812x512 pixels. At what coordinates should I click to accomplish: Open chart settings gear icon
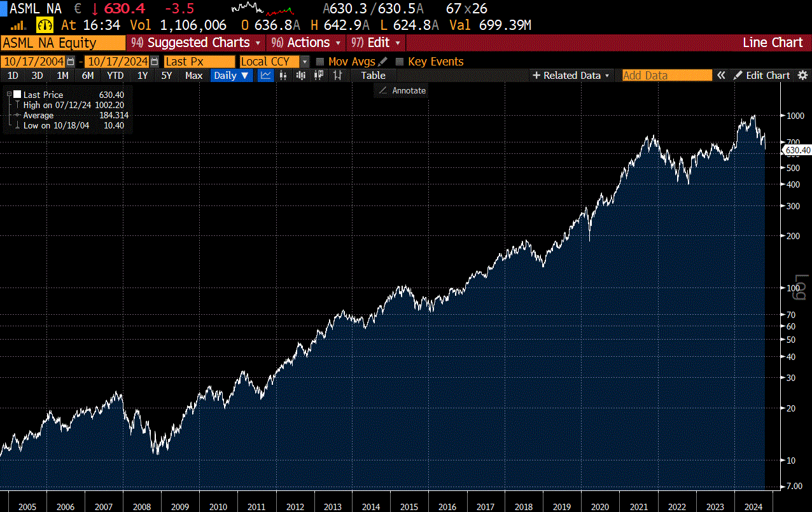click(x=802, y=75)
